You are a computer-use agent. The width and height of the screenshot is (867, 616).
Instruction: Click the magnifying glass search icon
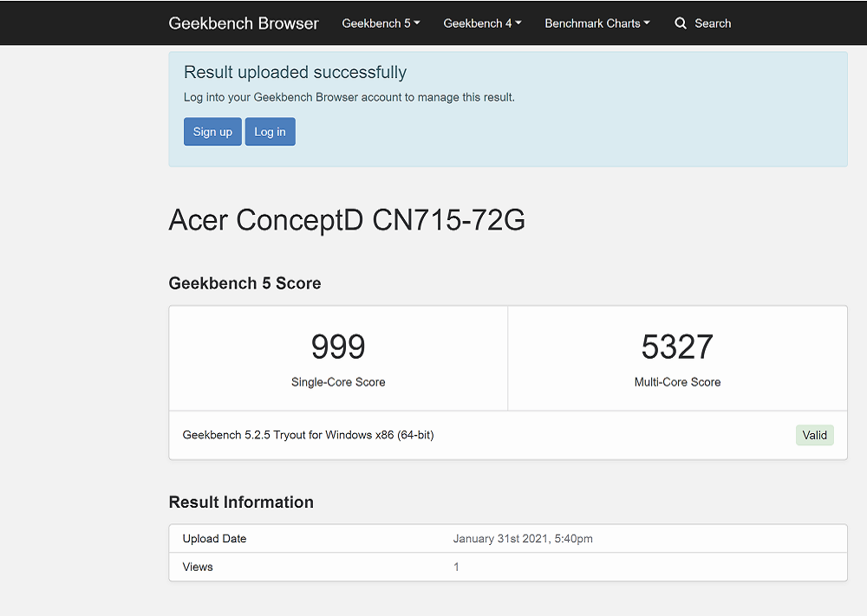click(x=681, y=23)
